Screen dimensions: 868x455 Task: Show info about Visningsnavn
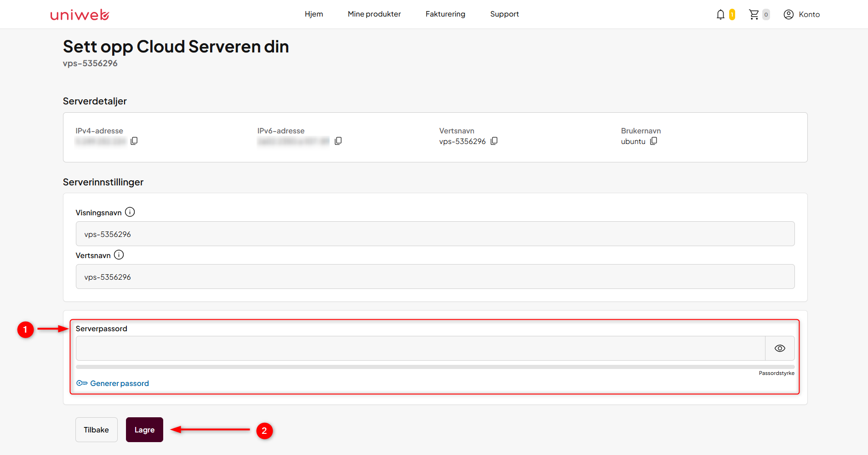(130, 212)
